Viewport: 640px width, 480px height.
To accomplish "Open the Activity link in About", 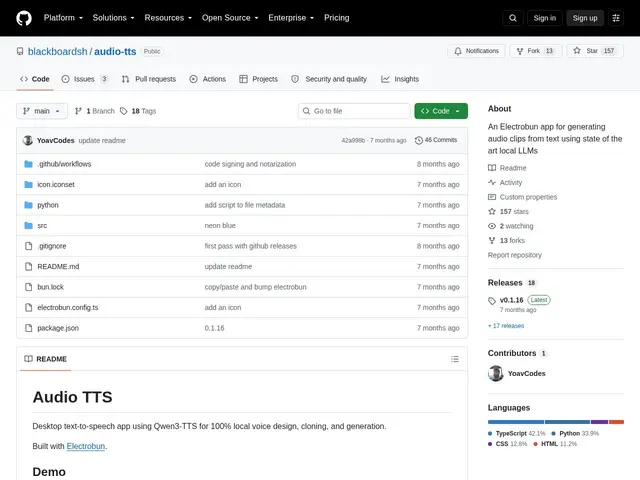I will tap(505, 182).
